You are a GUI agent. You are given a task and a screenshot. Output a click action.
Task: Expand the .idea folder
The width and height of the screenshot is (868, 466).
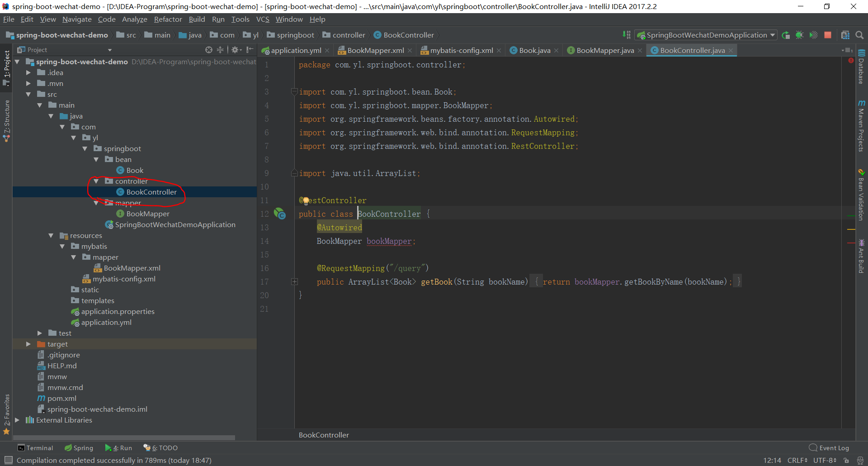[28, 72]
